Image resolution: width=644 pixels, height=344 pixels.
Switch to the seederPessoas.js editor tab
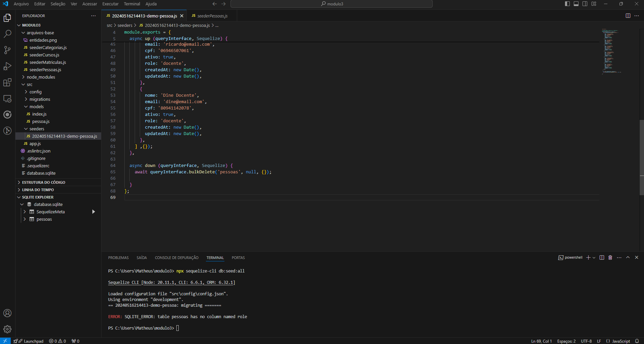coord(212,16)
